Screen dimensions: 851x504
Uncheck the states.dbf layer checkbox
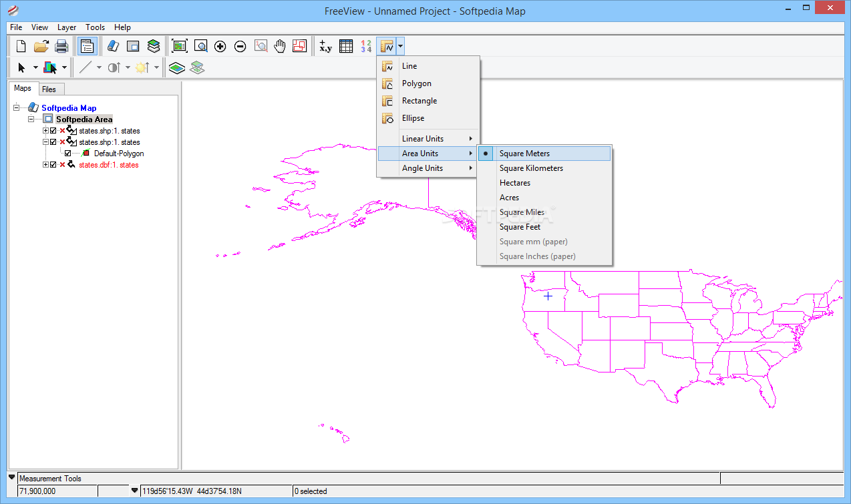click(53, 165)
